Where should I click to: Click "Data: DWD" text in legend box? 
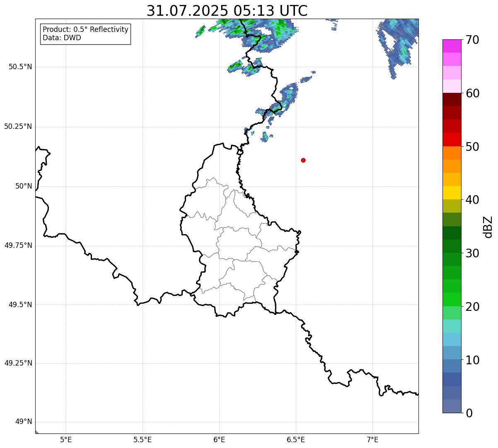tap(62, 38)
